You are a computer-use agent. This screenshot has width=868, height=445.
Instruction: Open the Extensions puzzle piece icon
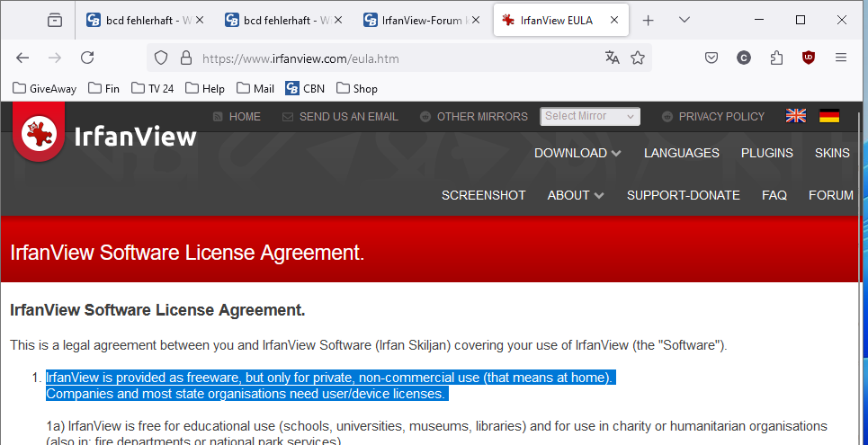tap(776, 58)
